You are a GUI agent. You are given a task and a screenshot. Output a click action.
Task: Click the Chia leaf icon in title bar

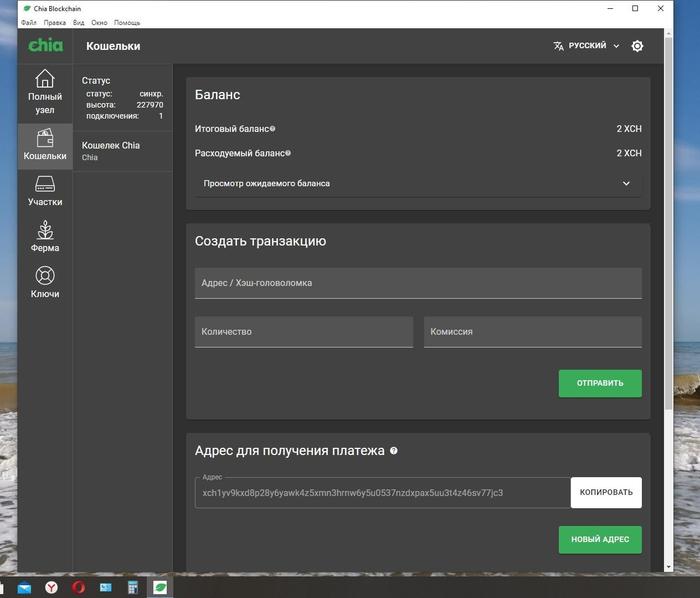(27, 8)
